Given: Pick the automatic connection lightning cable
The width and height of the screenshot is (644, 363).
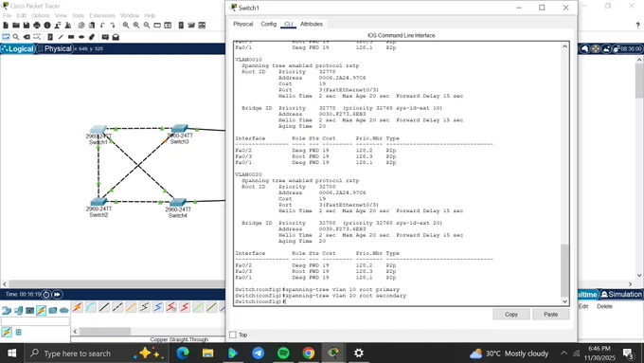Looking at the screenshot, I should point(78,307).
